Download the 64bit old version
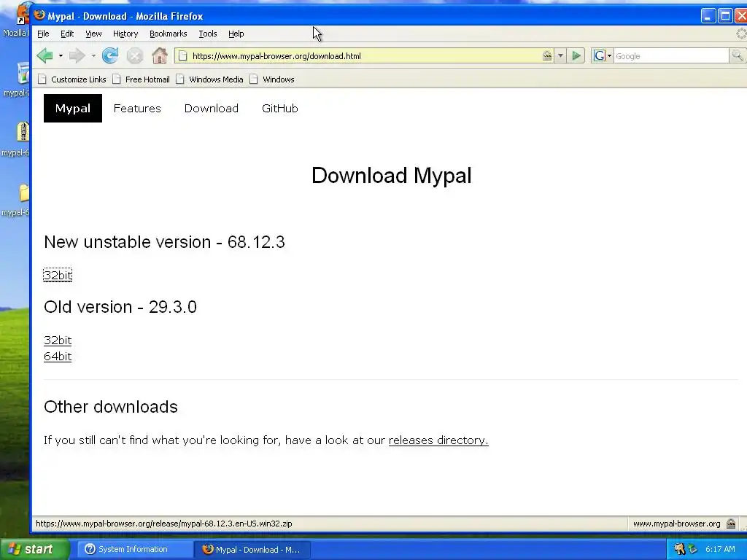The height and width of the screenshot is (560, 747). (58, 356)
